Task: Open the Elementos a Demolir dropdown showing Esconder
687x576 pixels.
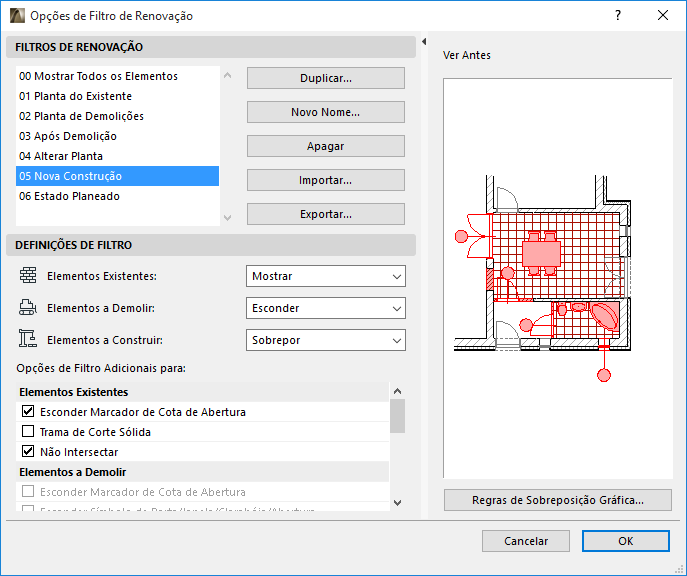Action: tap(326, 308)
